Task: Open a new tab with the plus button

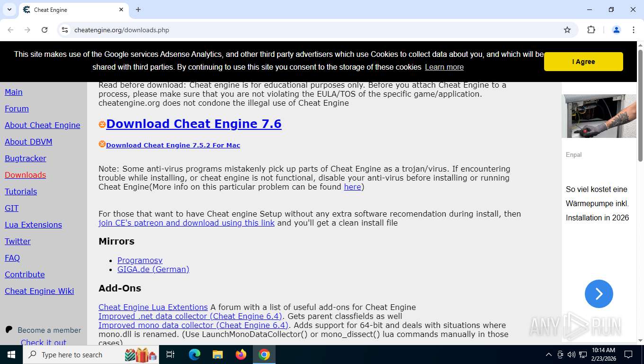Action: [x=138, y=9]
